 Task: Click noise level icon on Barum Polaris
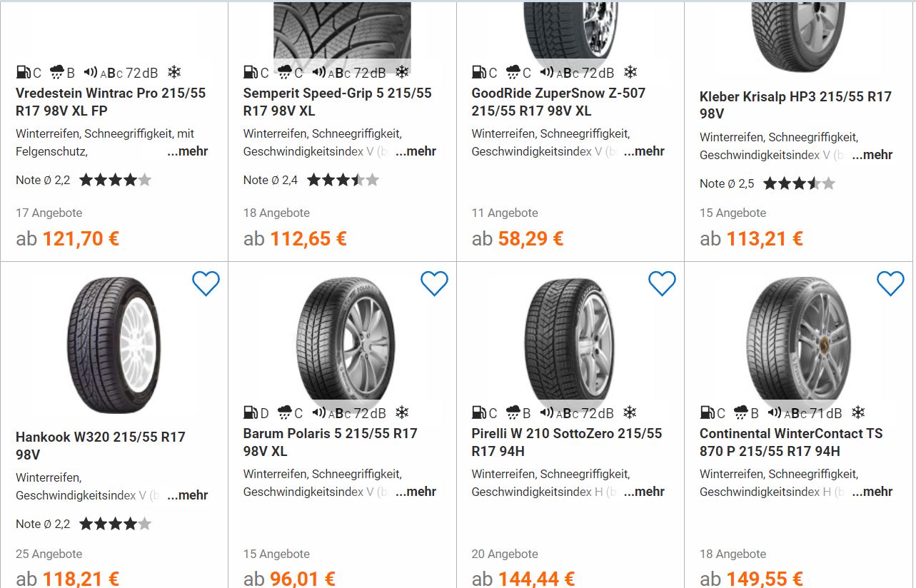(x=319, y=412)
